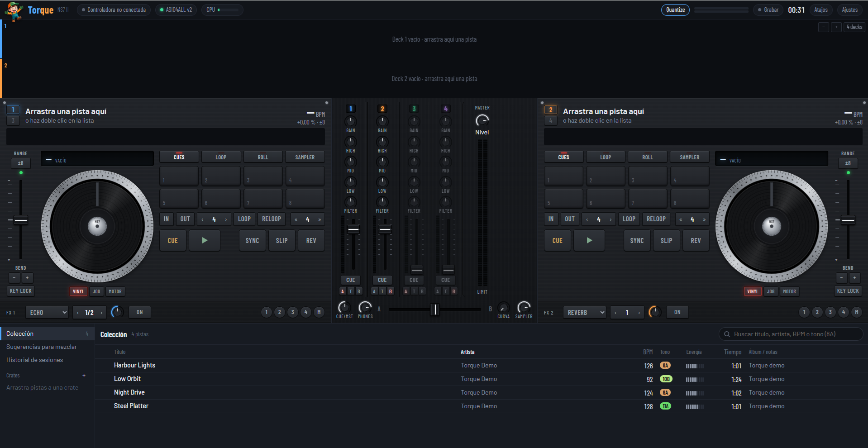Increase waveform zoom with plus button
This screenshot has width=868, height=448.
[x=836, y=27]
